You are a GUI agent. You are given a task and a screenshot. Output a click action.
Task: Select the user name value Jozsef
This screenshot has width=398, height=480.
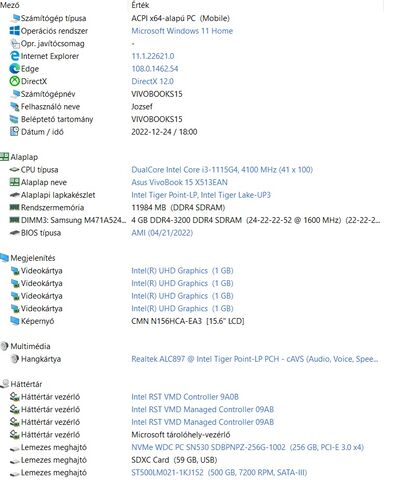tap(142, 107)
